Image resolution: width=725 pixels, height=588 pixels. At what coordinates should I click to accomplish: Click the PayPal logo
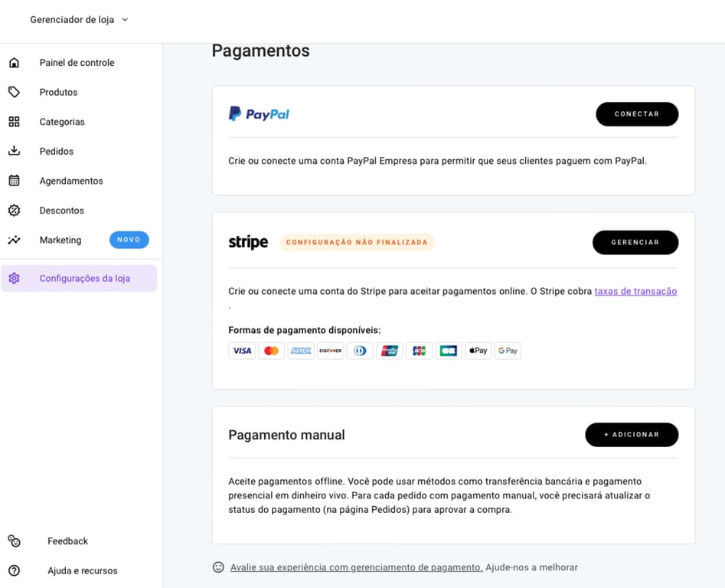pos(259,113)
